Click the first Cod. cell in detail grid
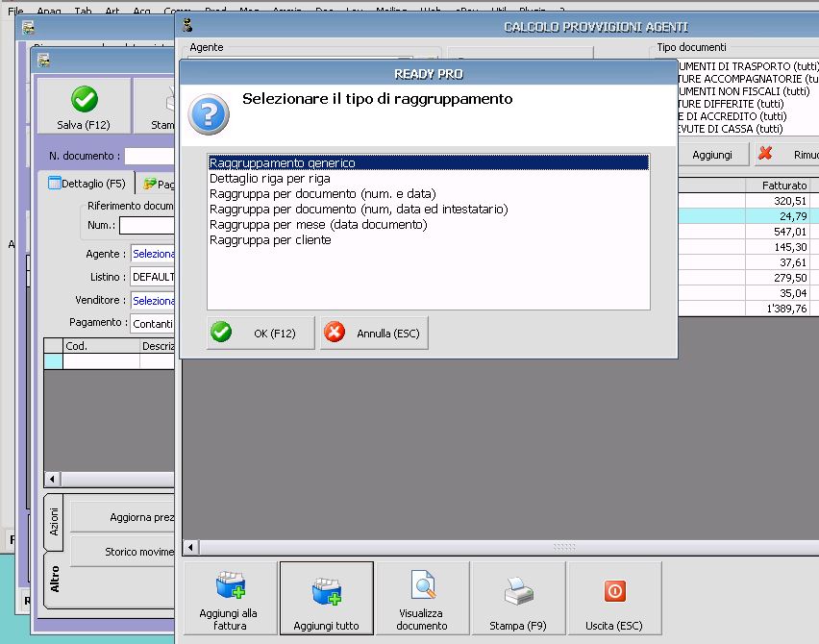Viewport: 819px width, 644px height. [101, 361]
